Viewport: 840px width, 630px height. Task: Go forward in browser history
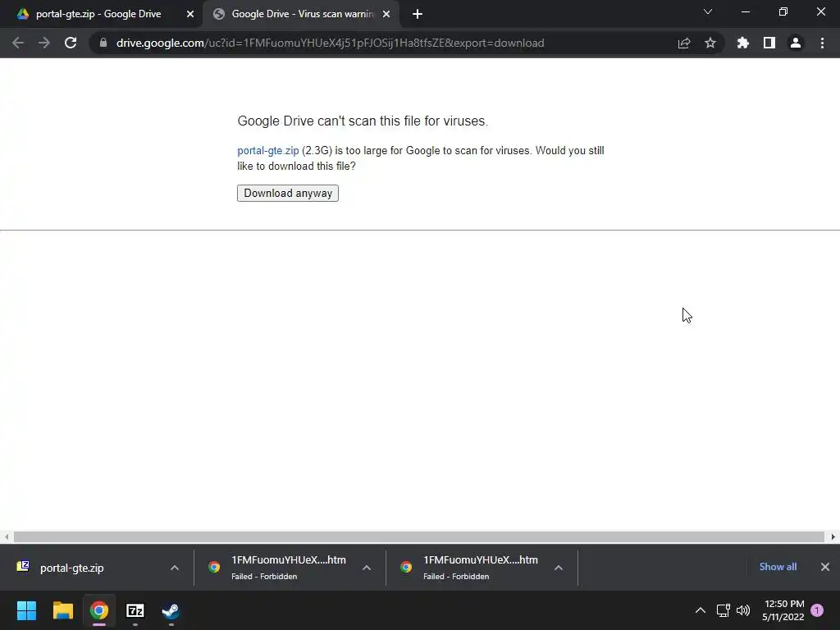44,43
